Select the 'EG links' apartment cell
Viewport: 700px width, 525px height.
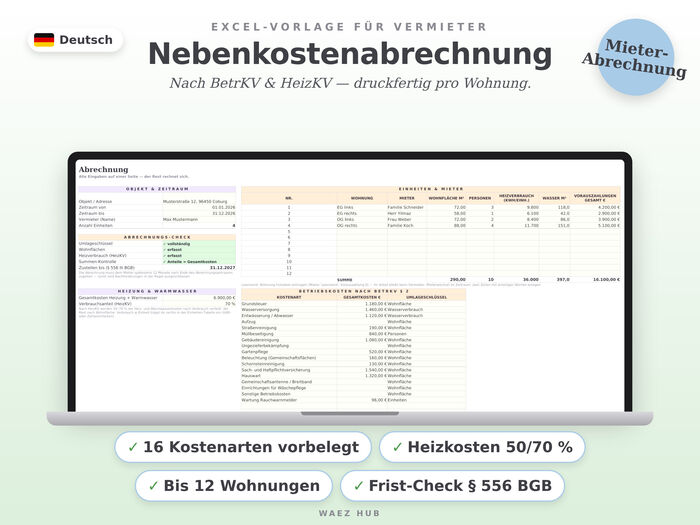pos(362,207)
